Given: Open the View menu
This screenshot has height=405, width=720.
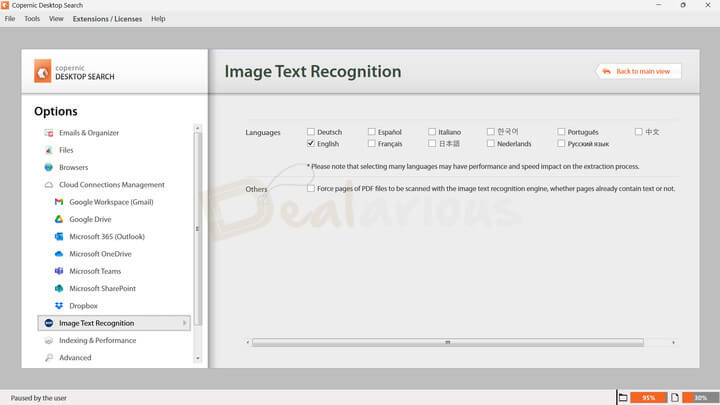Looking at the screenshot, I should click(56, 19).
